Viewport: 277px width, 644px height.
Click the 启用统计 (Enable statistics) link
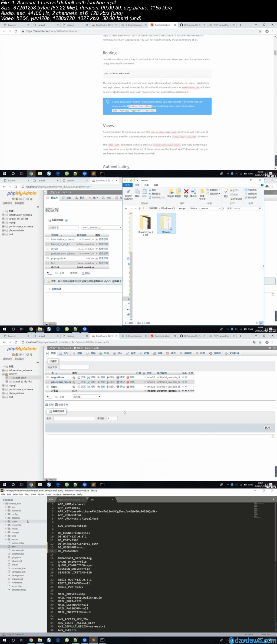(x=56, y=289)
